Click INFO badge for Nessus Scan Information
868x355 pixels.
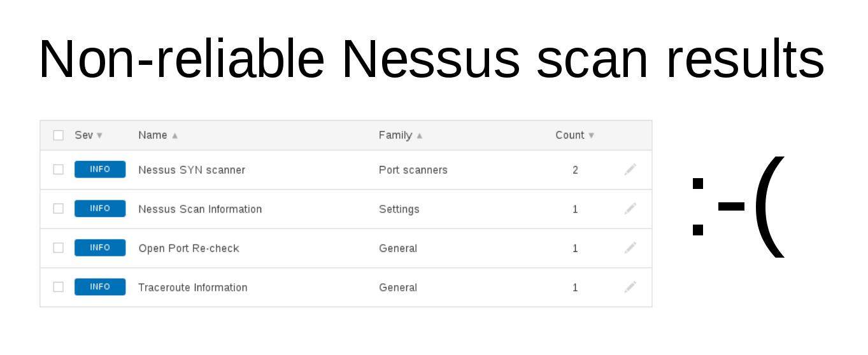click(x=100, y=209)
